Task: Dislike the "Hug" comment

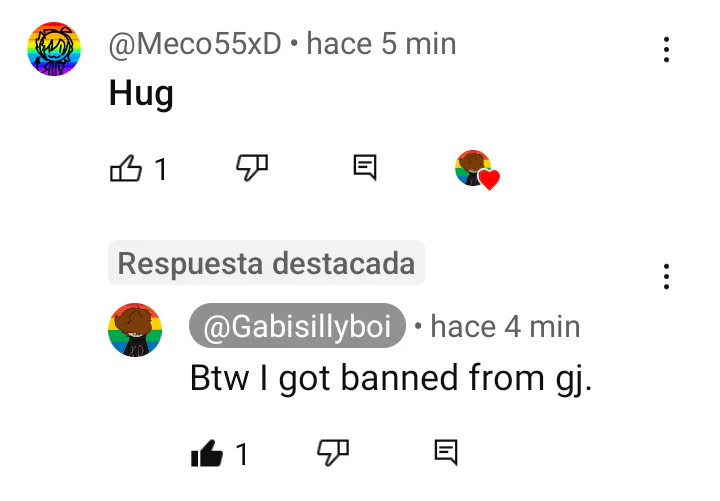Action: click(x=252, y=167)
